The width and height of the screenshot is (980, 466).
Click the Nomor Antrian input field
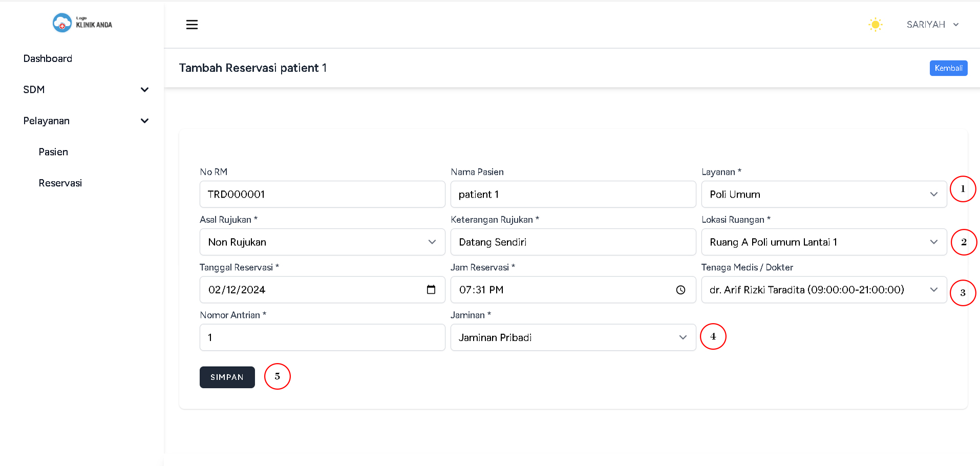click(x=322, y=337)
